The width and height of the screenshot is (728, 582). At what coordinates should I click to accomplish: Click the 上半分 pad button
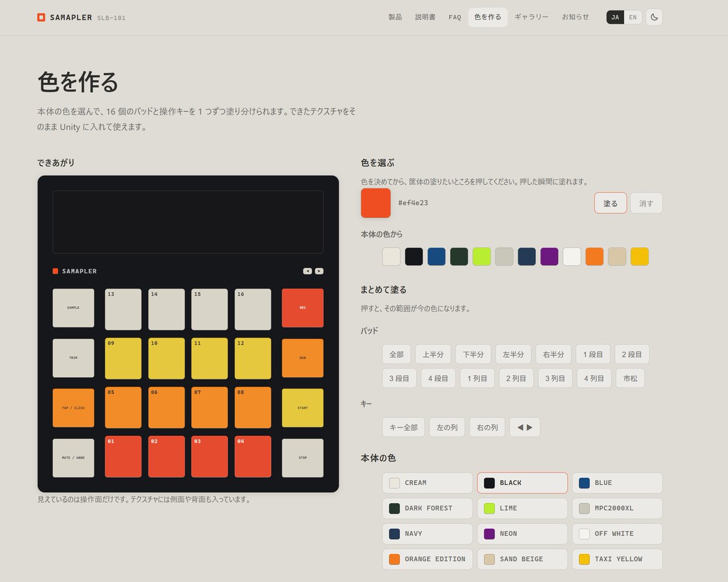click(433, 354)
